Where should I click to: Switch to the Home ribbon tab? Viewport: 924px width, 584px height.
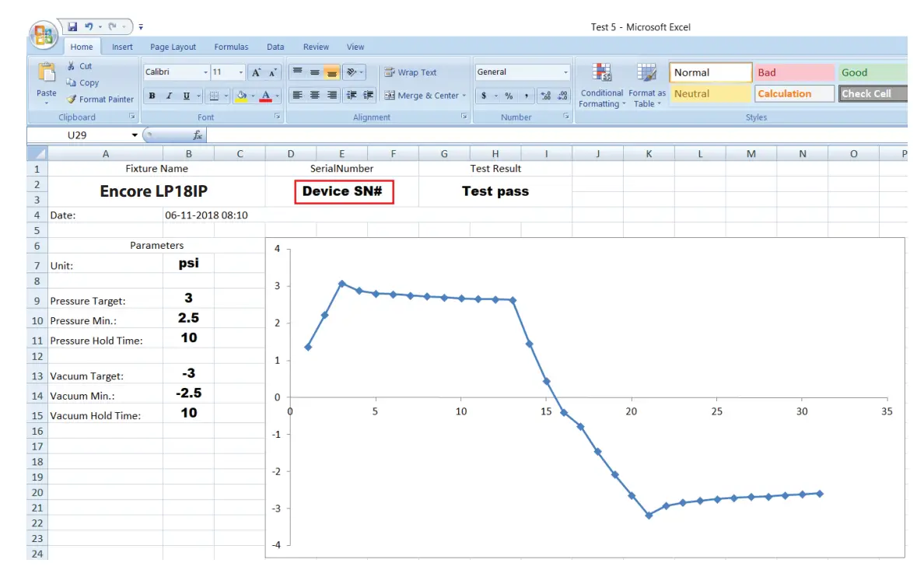82,47
